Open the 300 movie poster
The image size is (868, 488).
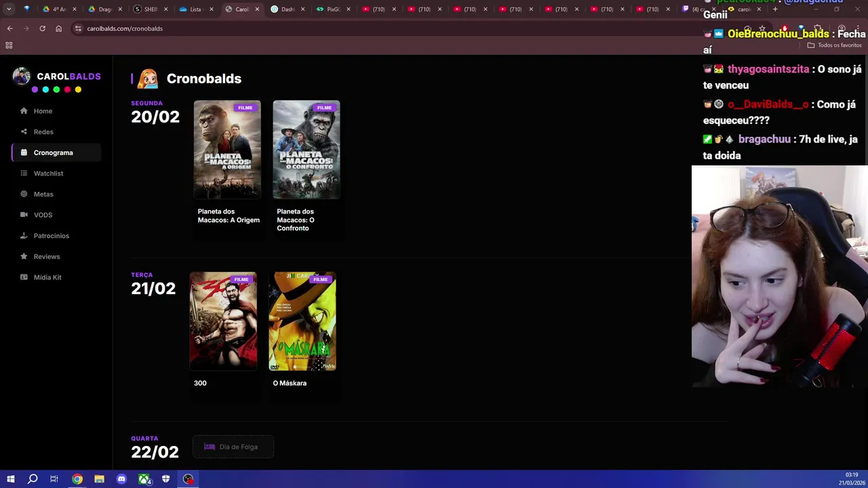point(223,321)
